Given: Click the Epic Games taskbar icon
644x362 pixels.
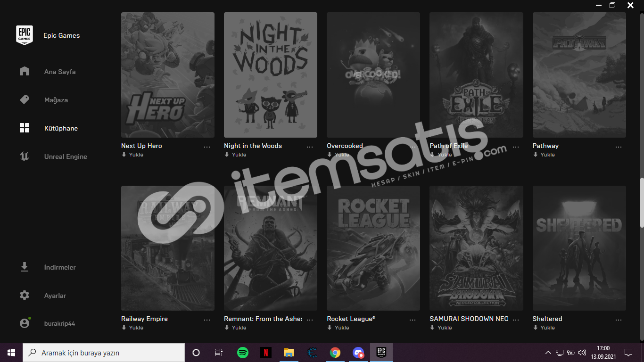Looking at the screenshot, I should tap(381, 353).
